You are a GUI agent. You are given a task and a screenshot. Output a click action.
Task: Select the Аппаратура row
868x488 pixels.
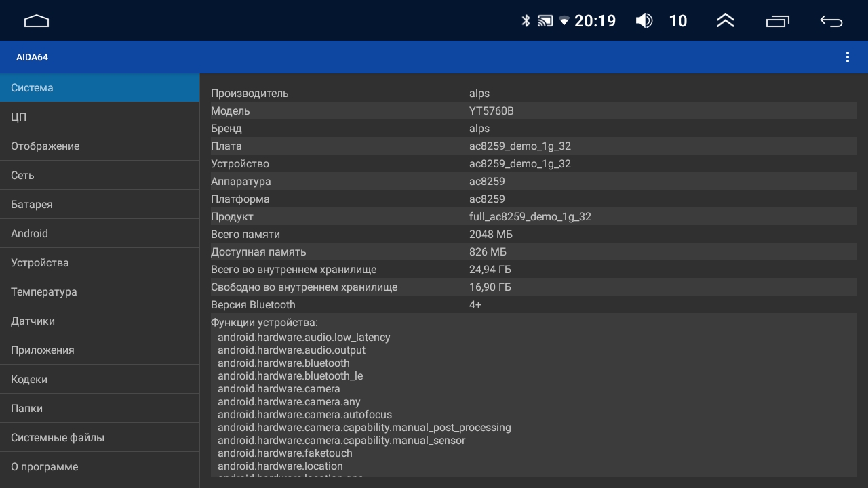(534, 181)
